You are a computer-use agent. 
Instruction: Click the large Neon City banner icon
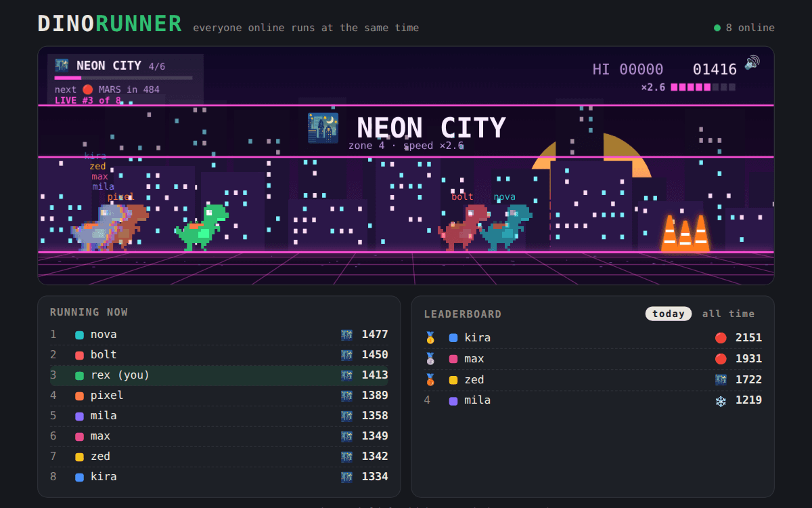coord(323,128)
